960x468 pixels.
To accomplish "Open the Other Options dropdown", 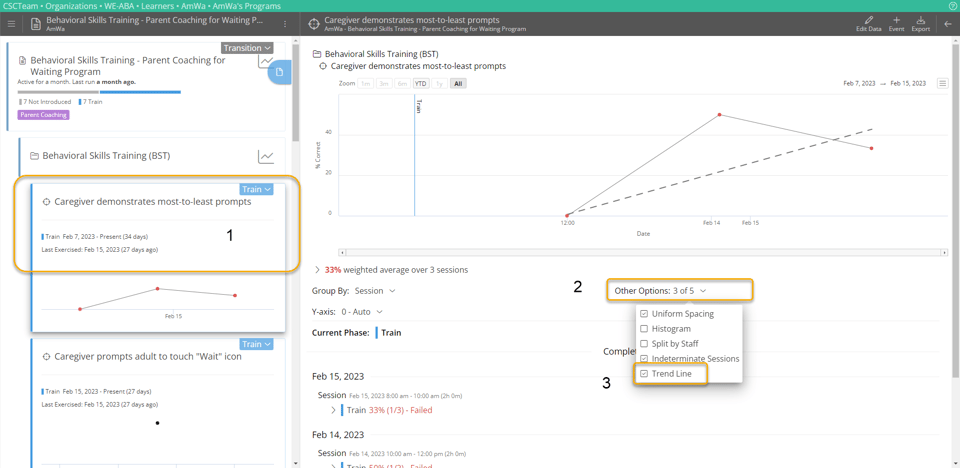I will pyautogui.click(x=661, y=291).
